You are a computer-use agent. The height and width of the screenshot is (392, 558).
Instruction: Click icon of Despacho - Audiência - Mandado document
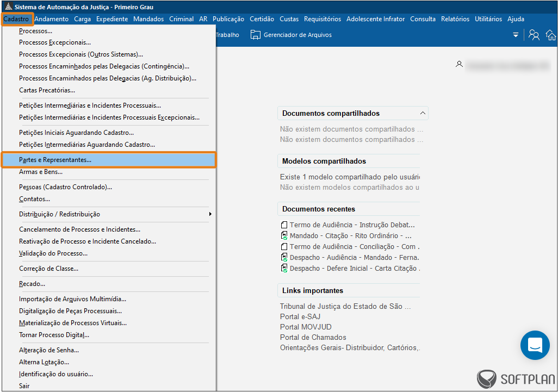284,258
